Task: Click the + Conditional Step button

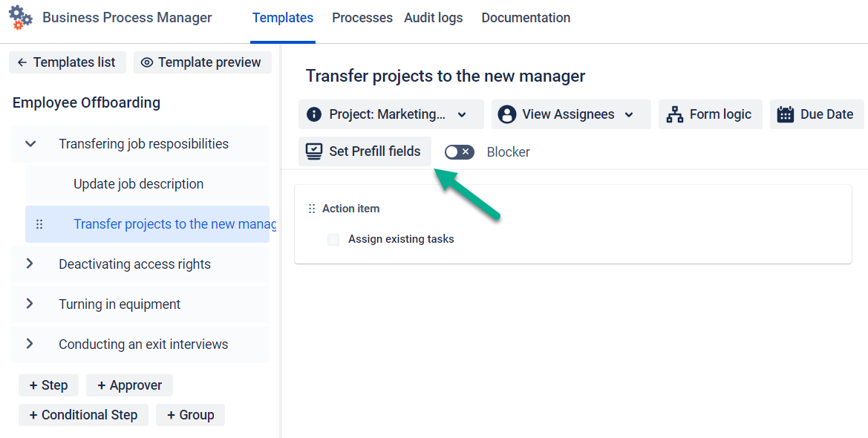Action: 83,415
